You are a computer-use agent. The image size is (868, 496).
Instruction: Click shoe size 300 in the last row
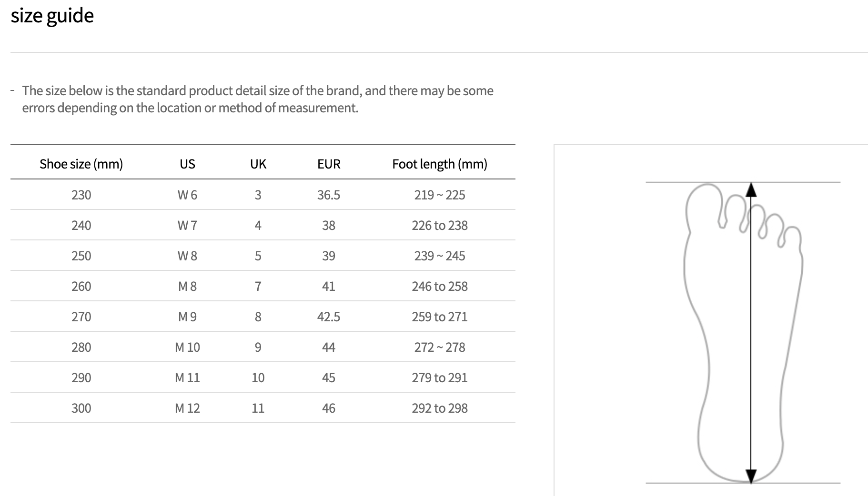pos(81,408)
